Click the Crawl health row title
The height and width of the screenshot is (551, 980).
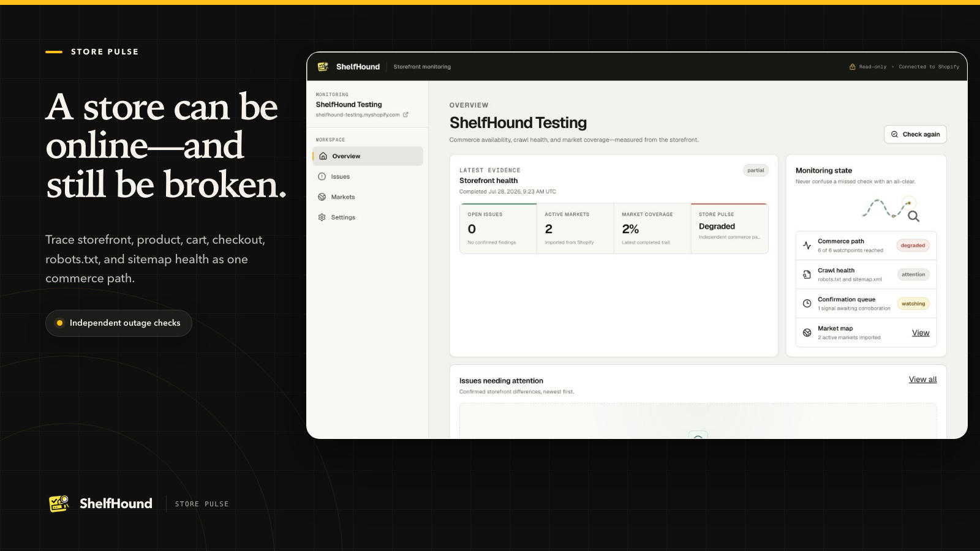[836, 270]
